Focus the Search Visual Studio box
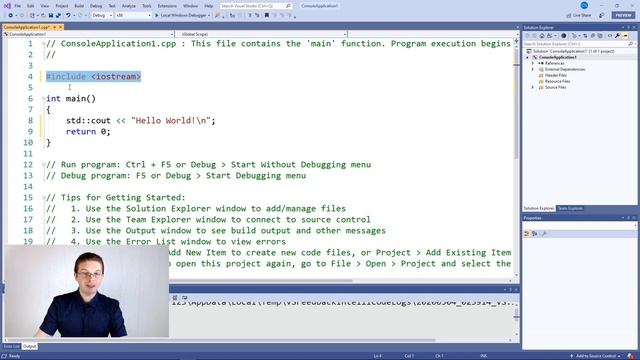The height and width of the screenshot is (360, 640). [x=256, y=6]
